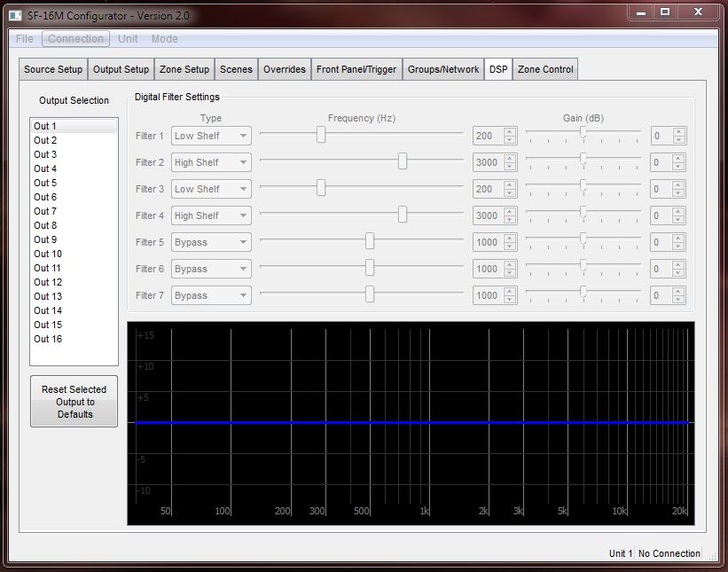Select the DSP tab

(x=498, y=69)
